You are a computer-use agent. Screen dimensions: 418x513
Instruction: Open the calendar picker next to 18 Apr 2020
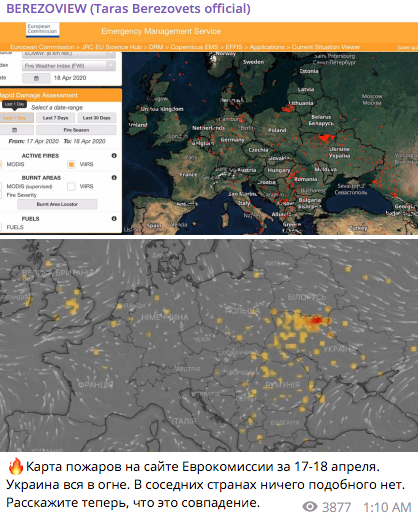pyautogui.click(x=36, y=78)
